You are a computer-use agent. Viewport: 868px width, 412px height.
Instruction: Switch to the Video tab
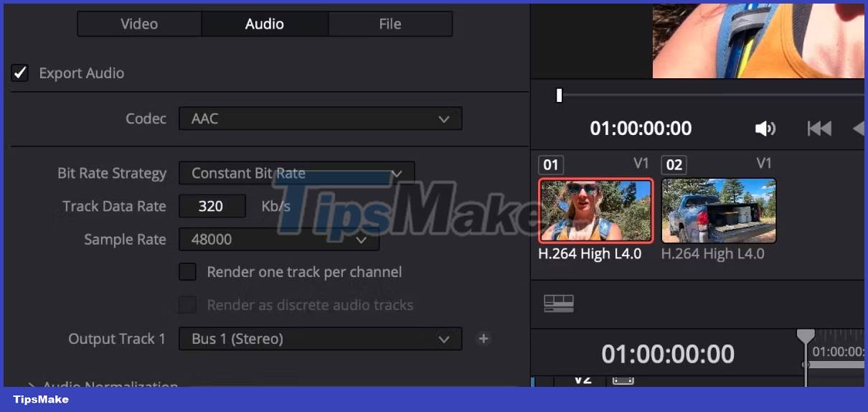[x=139, y=24]
